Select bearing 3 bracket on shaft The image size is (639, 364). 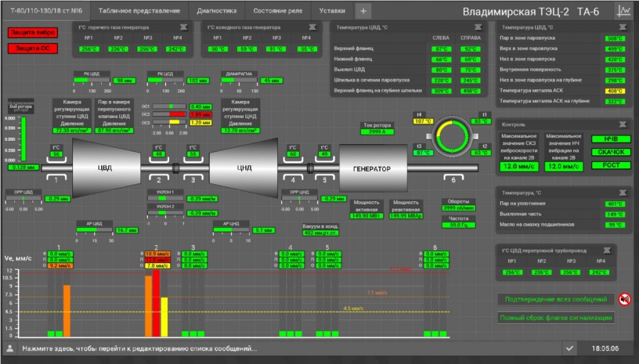coord(193,178)
